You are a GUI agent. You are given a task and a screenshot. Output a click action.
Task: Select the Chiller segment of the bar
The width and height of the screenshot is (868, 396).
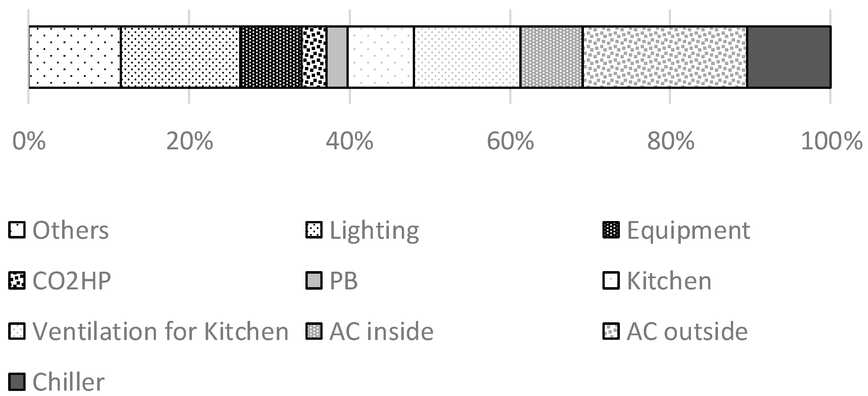click(x=789, y=57)
